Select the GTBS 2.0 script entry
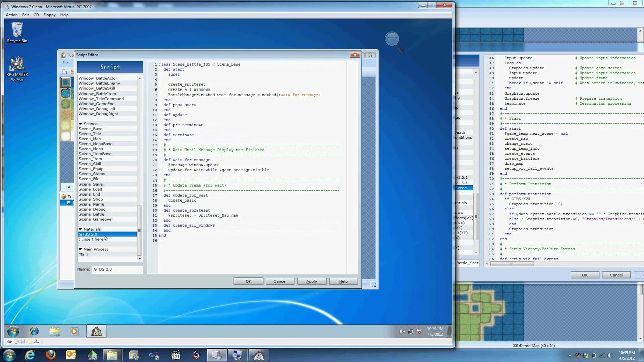This screenshot has height=362, width=644. (x=107, y=234)
